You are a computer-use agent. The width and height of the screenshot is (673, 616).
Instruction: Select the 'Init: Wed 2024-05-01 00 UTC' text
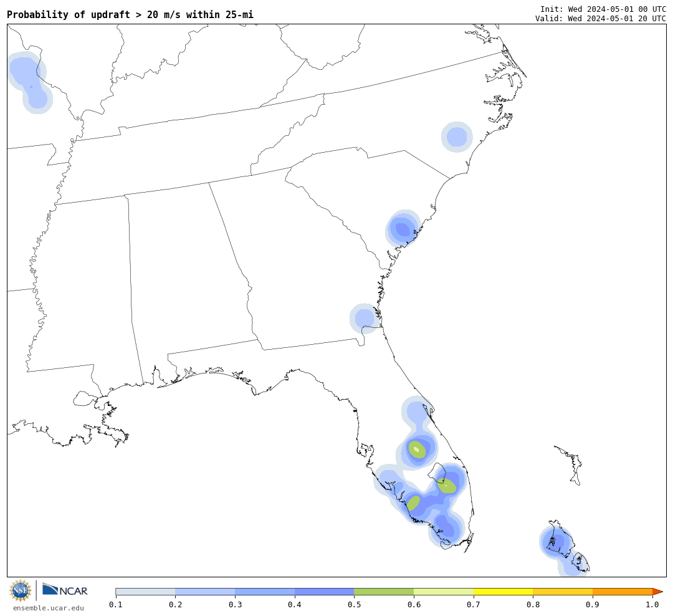(x=603, y=9)
